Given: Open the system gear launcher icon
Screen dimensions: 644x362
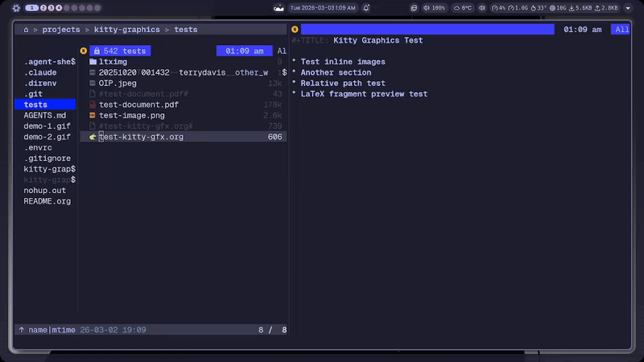Looking at the screenshot, I should point(16,8).
